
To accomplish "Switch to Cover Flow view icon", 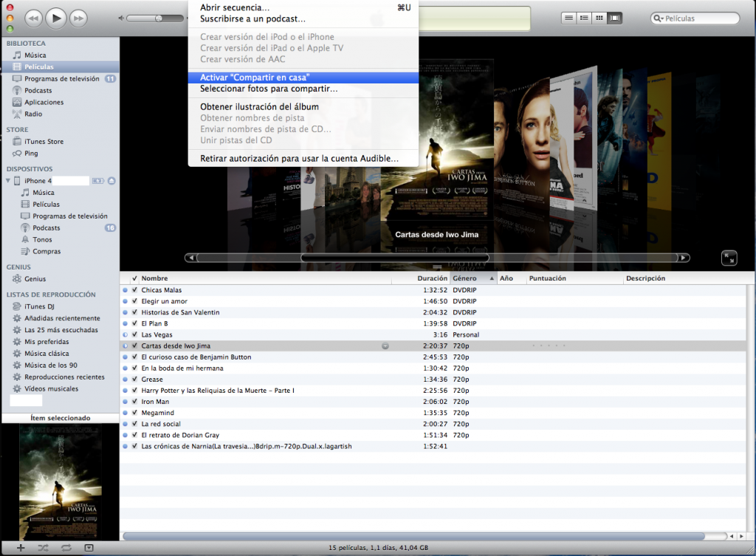I will [x=615, y=18].
